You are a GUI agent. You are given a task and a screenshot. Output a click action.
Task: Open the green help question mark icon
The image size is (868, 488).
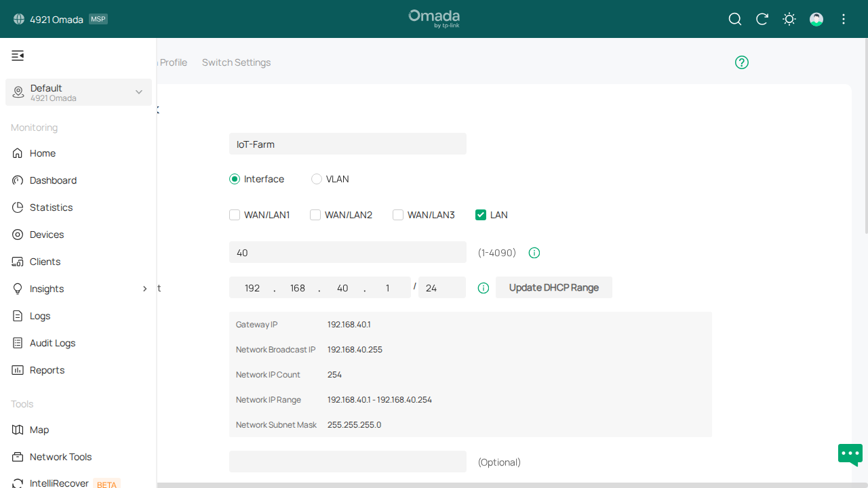(741, 62)
